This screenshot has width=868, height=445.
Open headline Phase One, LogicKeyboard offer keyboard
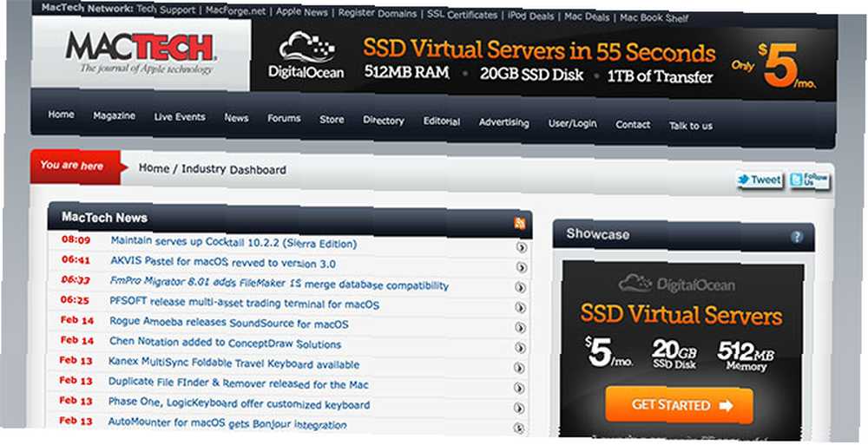pyautogui.click(x=240, y=403)
